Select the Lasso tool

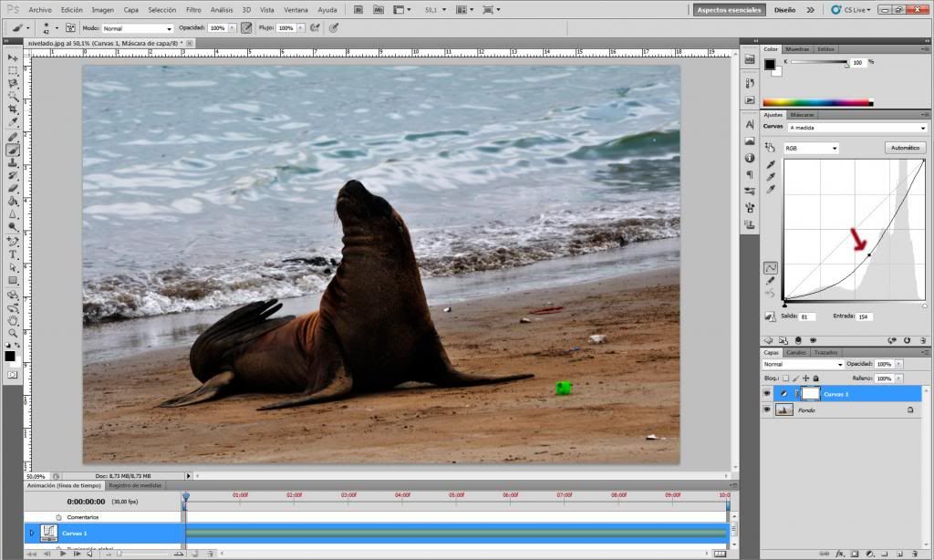tap(13, 83)
